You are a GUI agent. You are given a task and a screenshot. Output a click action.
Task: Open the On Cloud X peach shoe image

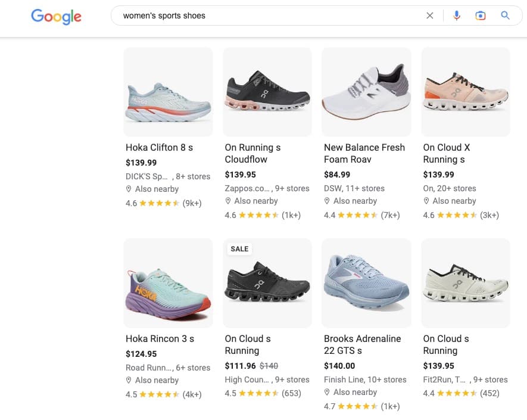pos(466,92)
